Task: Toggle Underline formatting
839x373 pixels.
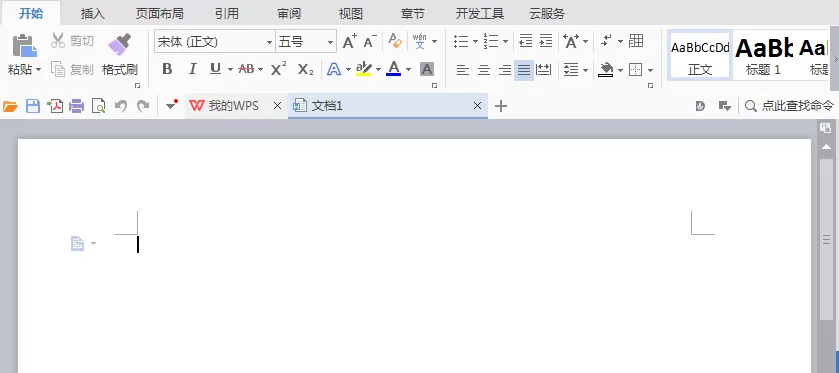Action: tap(215, 69)
